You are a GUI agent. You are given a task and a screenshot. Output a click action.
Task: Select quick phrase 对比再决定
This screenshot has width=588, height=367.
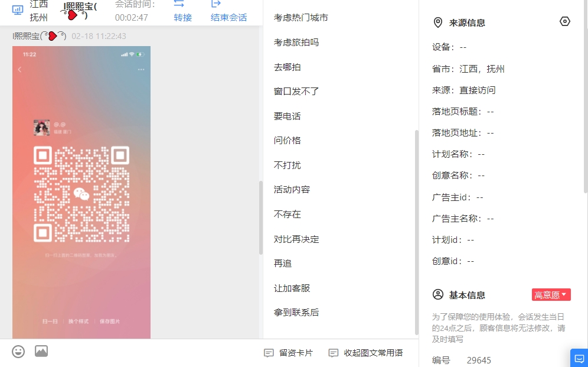click(x=296, y=239)
